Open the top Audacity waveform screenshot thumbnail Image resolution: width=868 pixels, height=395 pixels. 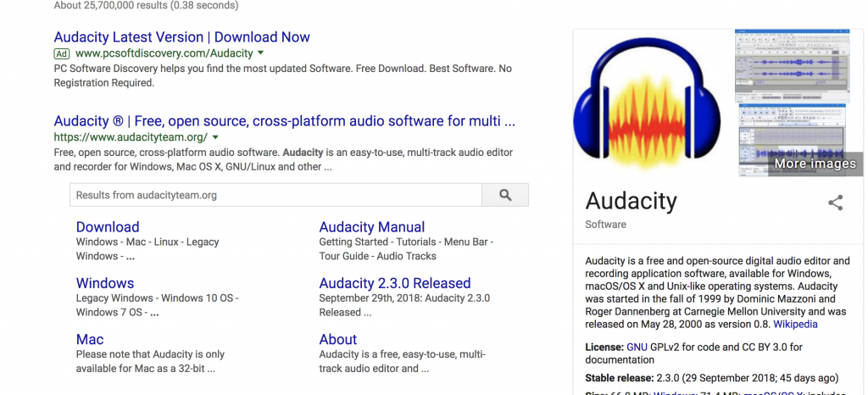[792, 66]
